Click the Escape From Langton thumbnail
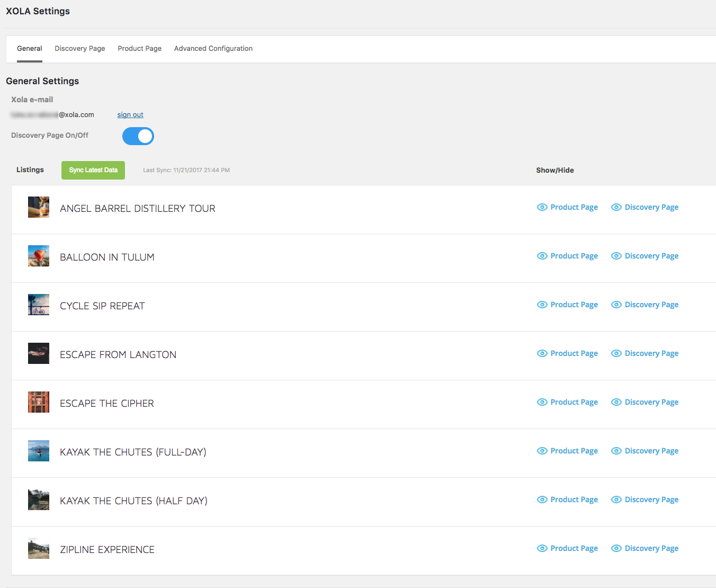 39,353
